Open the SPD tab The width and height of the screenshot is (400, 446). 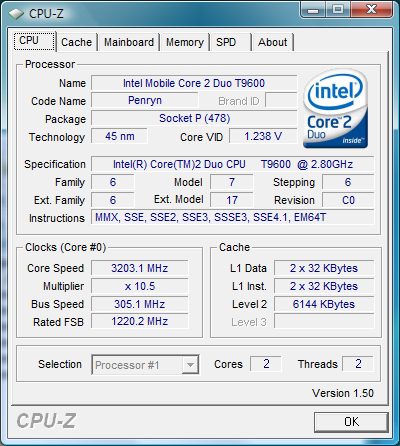pos(230,42)
